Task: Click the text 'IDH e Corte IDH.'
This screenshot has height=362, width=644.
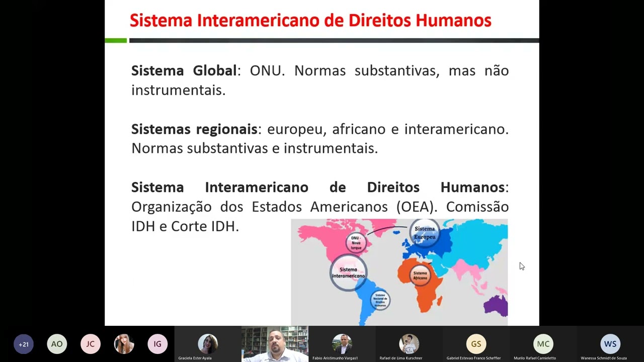Action: pyautogui.click(x=185, y=226)
